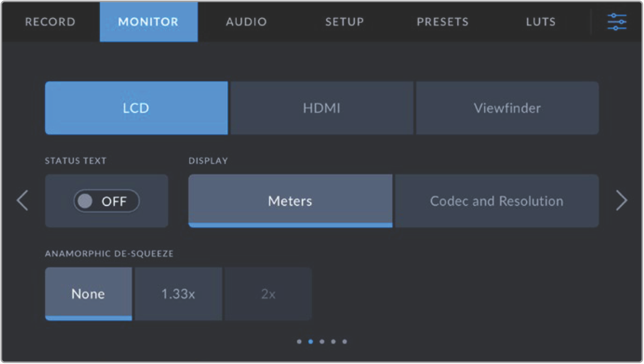Switch to the Record tab

coord(50,22)
